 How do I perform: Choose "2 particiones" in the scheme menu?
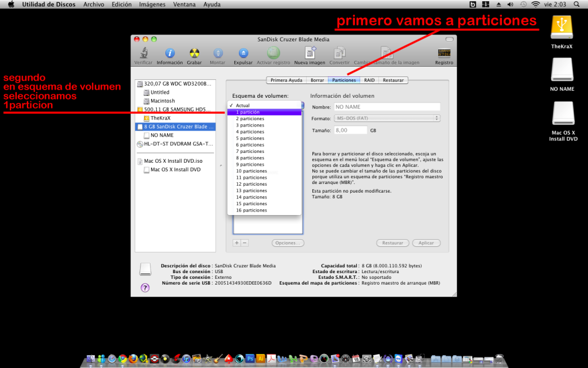click(264, 118)
